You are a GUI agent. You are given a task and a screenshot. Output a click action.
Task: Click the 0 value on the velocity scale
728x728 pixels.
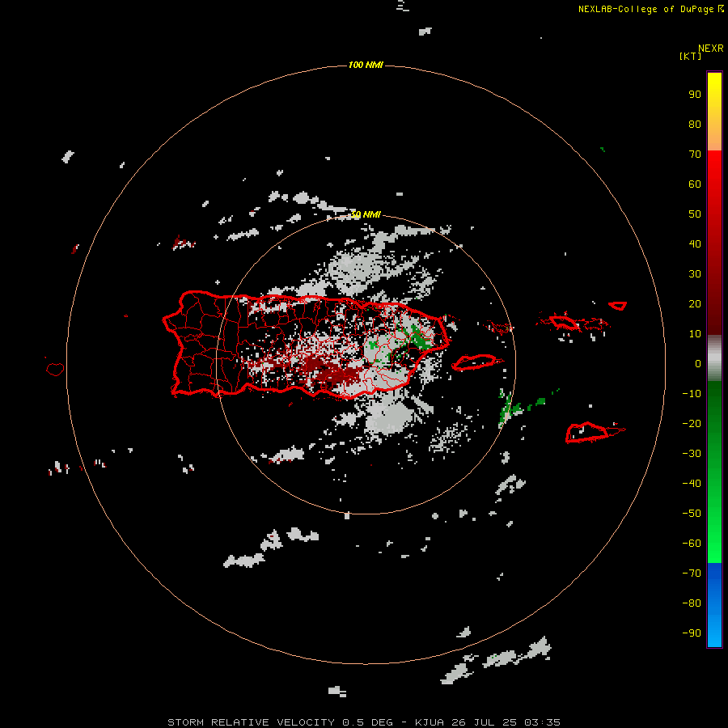click(698, 364)
